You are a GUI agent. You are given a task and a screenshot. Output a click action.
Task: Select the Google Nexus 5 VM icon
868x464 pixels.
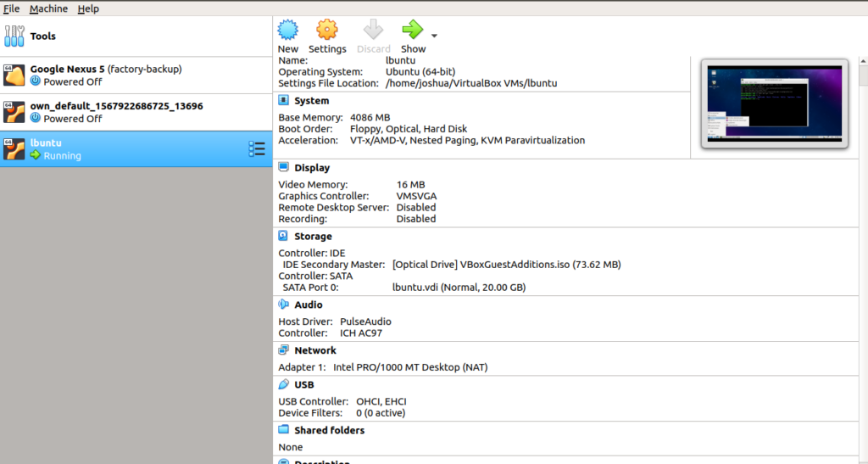14,75
